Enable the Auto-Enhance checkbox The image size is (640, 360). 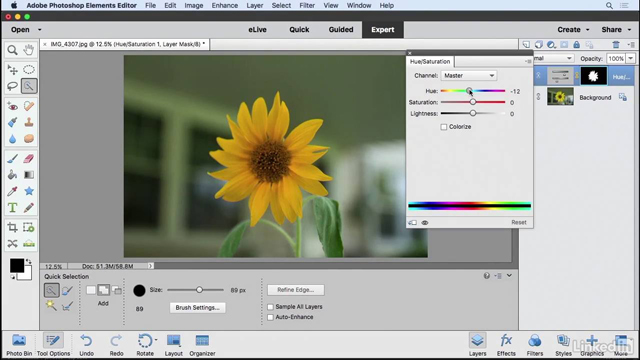point(270,317)
